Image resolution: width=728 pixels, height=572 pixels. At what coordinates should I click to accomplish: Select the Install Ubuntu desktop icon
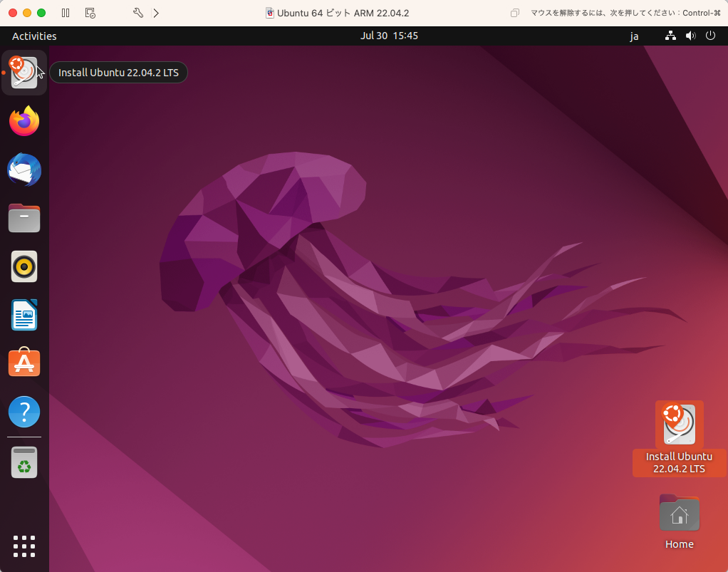tap(680, 424)
